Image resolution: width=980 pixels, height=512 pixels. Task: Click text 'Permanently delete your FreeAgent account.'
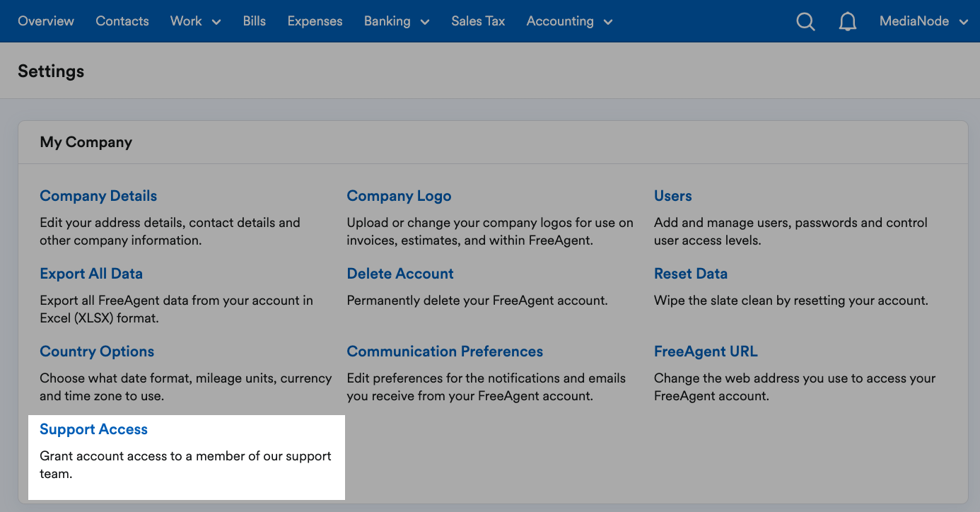pyautogui.click(x=477, y=301)
